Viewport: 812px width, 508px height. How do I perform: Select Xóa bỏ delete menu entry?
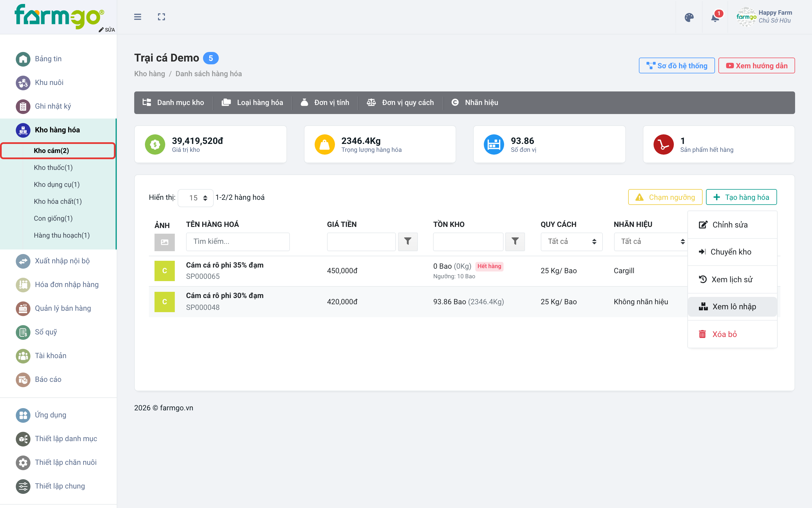pos(732,334)
